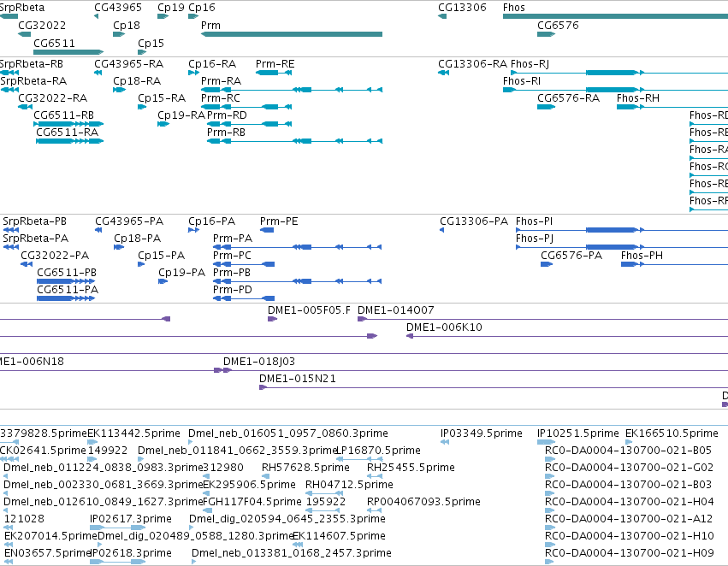Click the Cp18 gene label
The width and height of the screenshot is (728, 566).
(x=127, y=26)
